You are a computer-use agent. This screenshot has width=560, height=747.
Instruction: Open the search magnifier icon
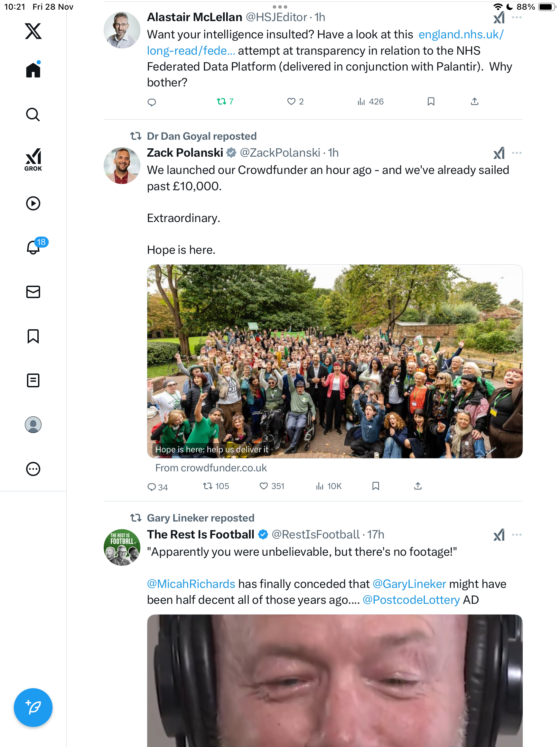click(33, 115)
